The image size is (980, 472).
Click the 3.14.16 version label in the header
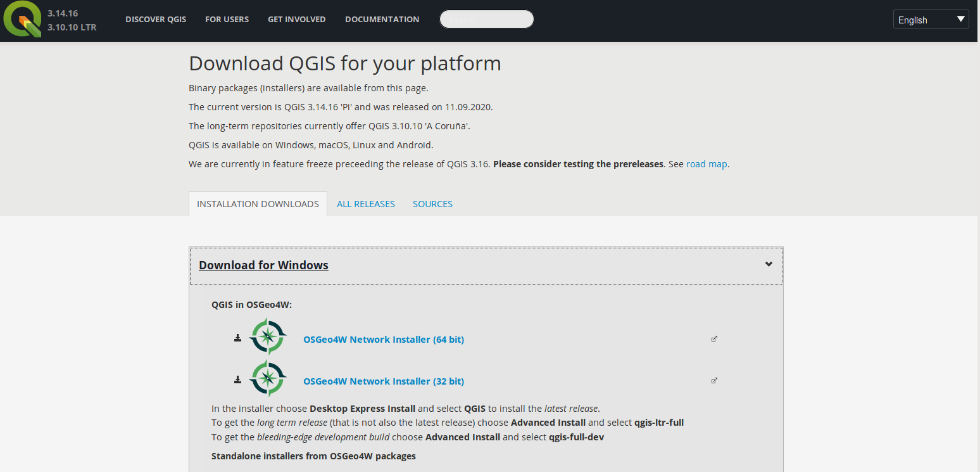[63, 13]
